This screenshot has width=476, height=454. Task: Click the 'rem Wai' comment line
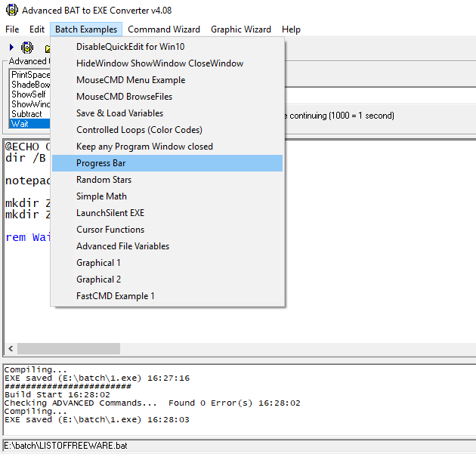[28, 237]
